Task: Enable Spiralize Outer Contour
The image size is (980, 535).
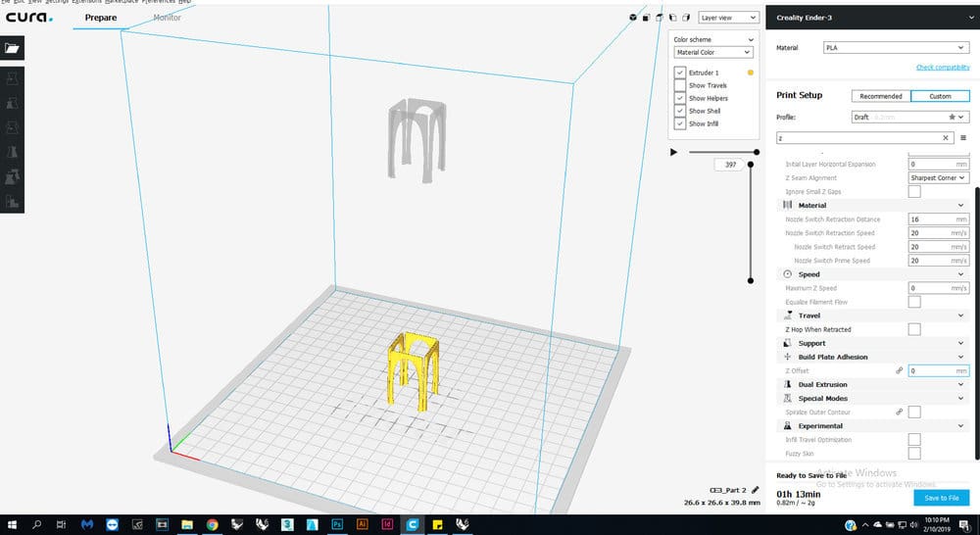Action: coord(914,412)
